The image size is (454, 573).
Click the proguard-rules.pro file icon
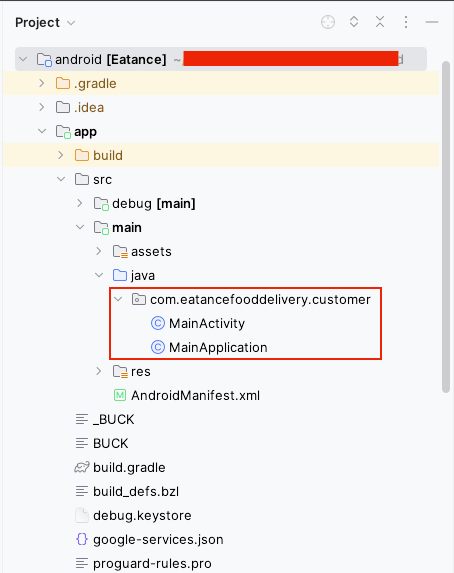point(82,563)
